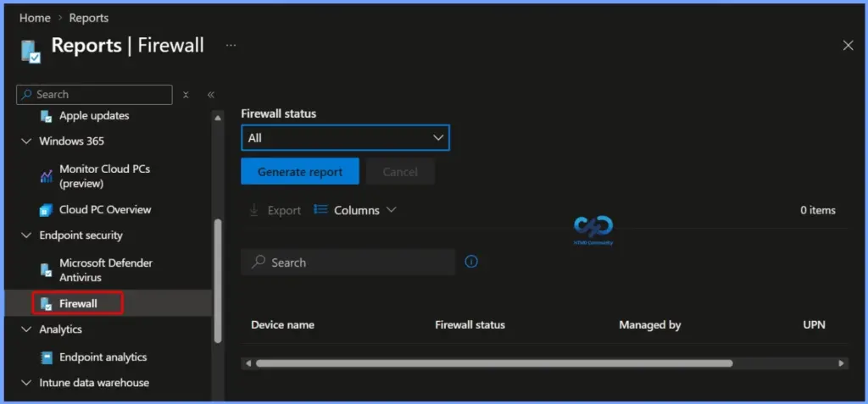
Task: Click the sidebar Search field
Action: click(95, 95)
